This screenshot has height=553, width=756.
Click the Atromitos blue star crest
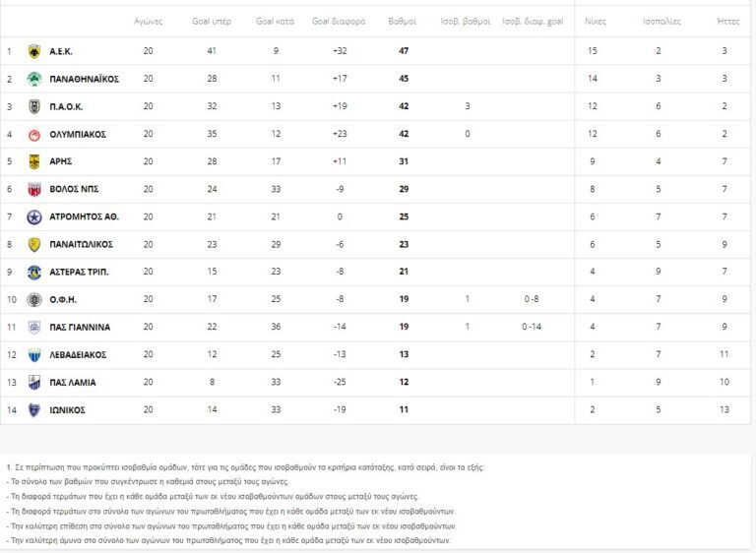point(33,216)
